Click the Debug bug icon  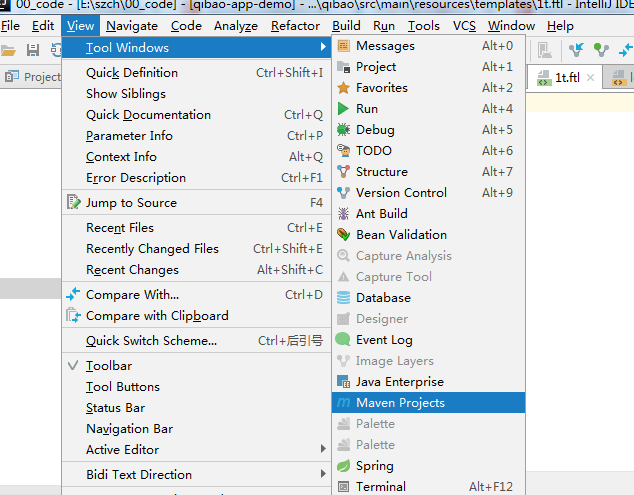pyautogui.click(x=343, y=129)
